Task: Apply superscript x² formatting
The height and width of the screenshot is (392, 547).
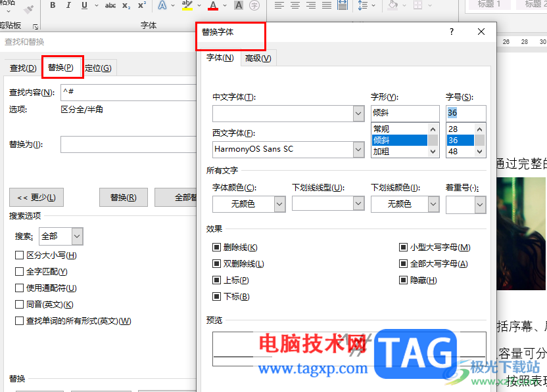Action: 142,5
